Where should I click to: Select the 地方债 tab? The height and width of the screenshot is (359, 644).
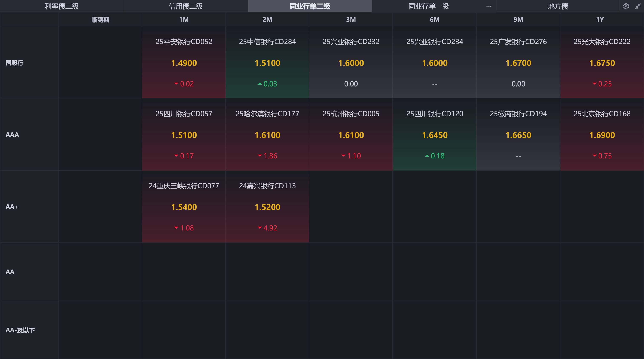click(x=558, y=6)
